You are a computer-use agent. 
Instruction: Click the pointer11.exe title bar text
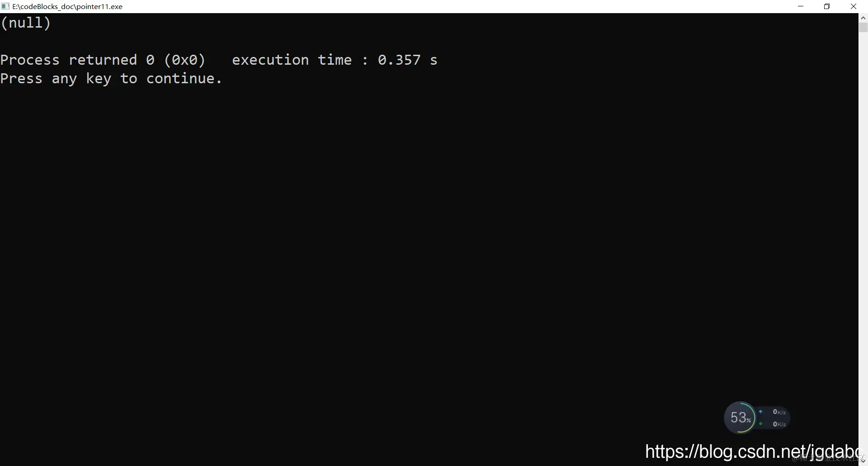coord(67,6)
